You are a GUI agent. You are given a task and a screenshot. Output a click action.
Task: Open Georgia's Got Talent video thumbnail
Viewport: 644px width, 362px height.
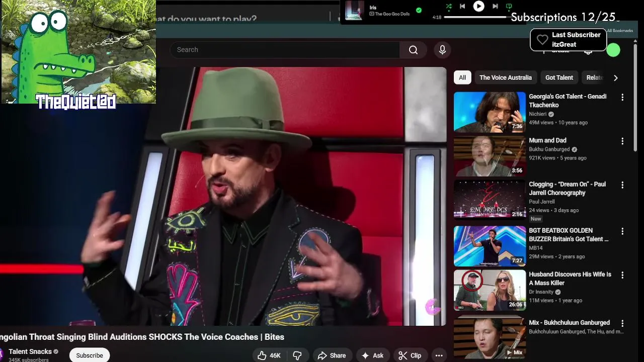pos(490,112)
